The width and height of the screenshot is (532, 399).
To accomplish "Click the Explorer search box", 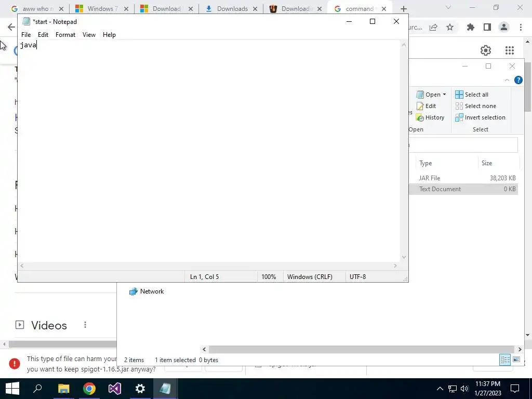I will 463,145.
